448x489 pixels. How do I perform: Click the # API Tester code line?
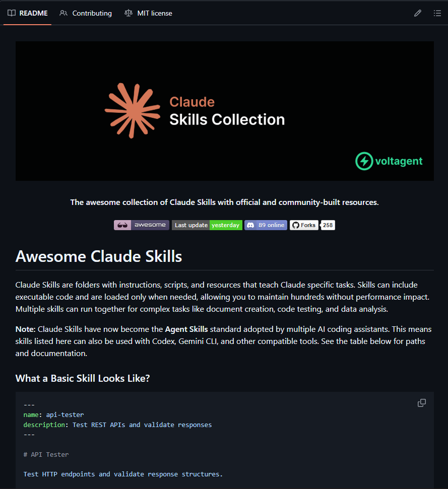point(46,454)
